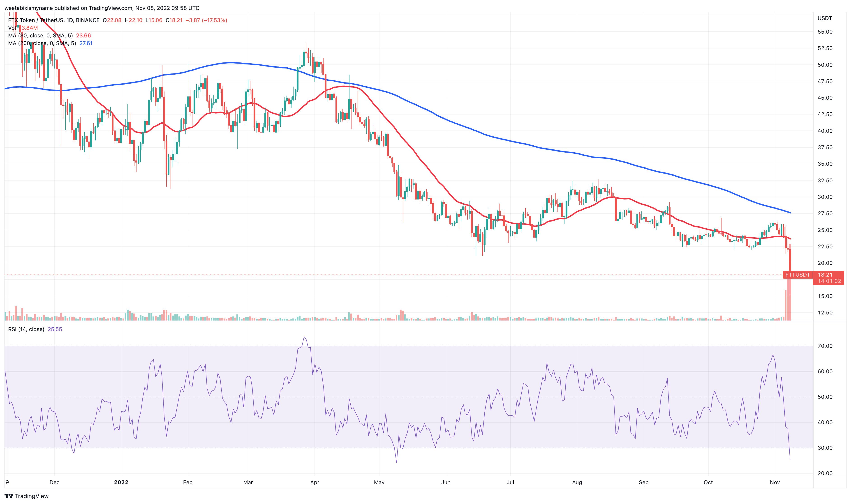Click the RSI value 25.55
The image size is (851, 504).
click(x=55, y=329)
